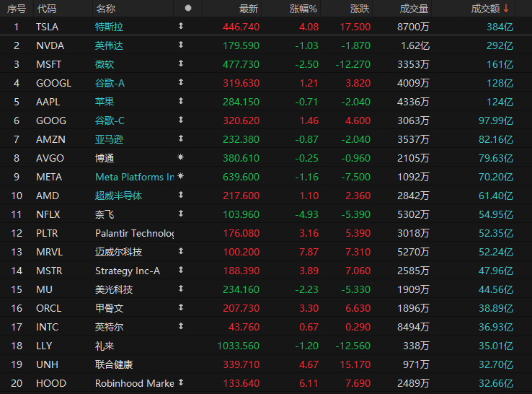Click the up-down arrow icon in AMZN row
532x394 pixels.
181,139
